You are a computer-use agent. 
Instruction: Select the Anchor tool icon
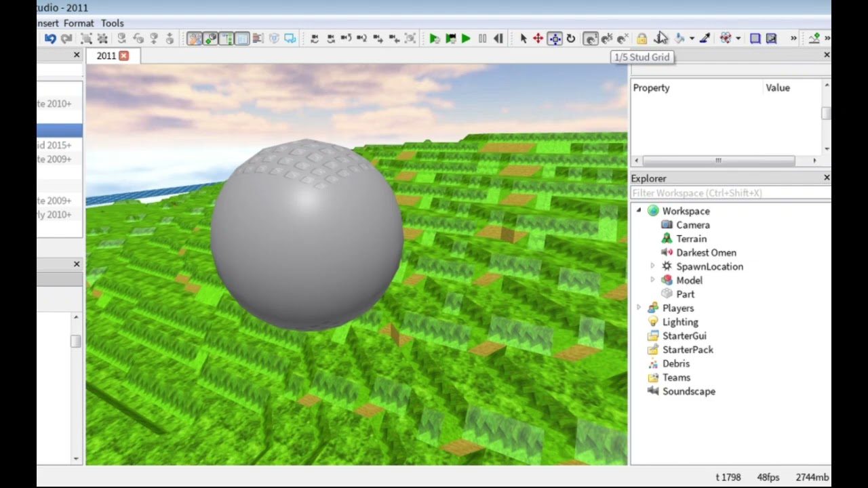pos(661,39)
